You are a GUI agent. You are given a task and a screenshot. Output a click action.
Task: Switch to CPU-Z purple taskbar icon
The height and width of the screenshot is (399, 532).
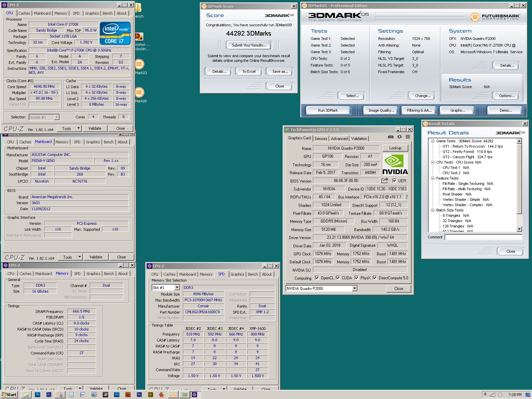click(x=195, y=395)
